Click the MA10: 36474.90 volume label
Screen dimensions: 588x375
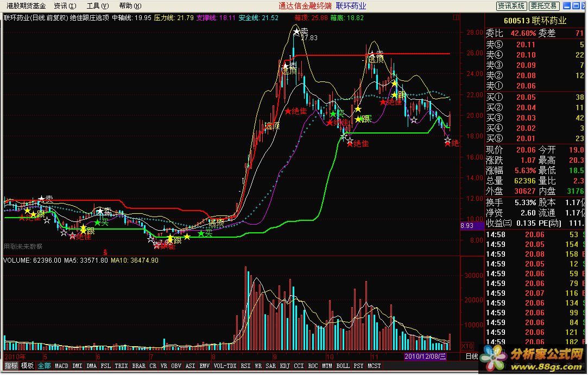tap(135, 260)
